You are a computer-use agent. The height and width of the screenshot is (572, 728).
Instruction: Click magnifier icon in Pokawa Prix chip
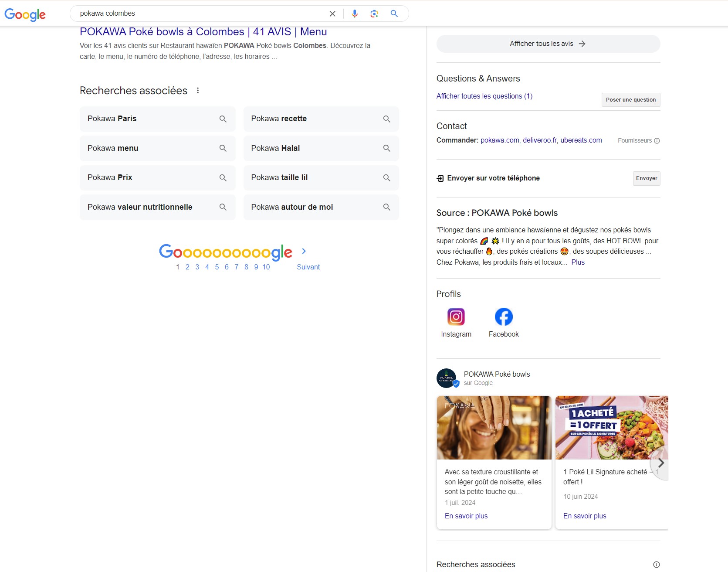223,177
